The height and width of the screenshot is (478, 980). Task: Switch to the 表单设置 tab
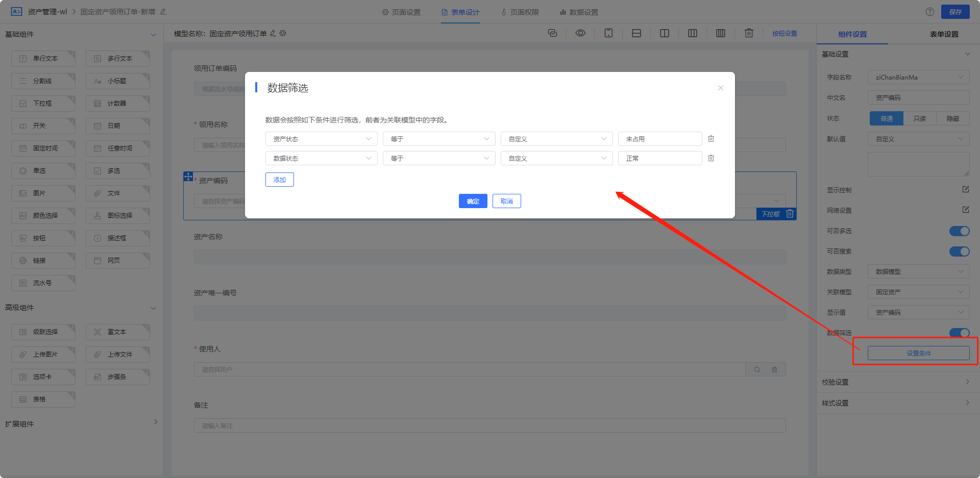(x=944, y=34)
